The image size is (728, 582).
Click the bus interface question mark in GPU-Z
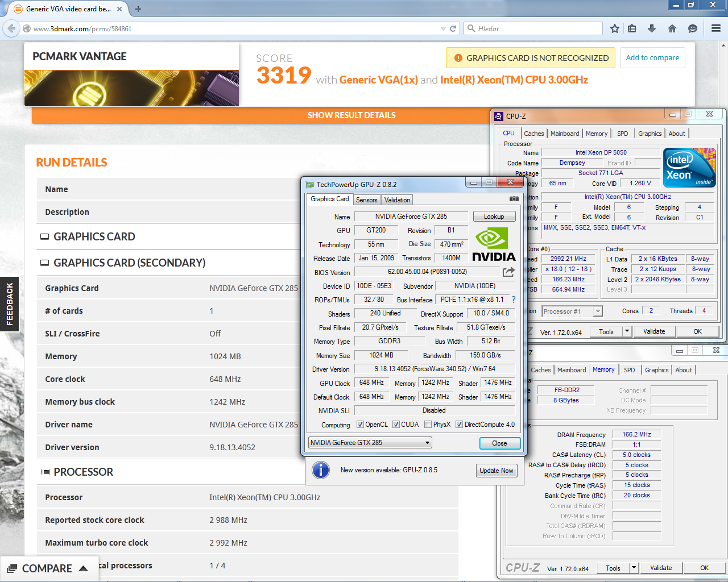(x=514, y=300)
